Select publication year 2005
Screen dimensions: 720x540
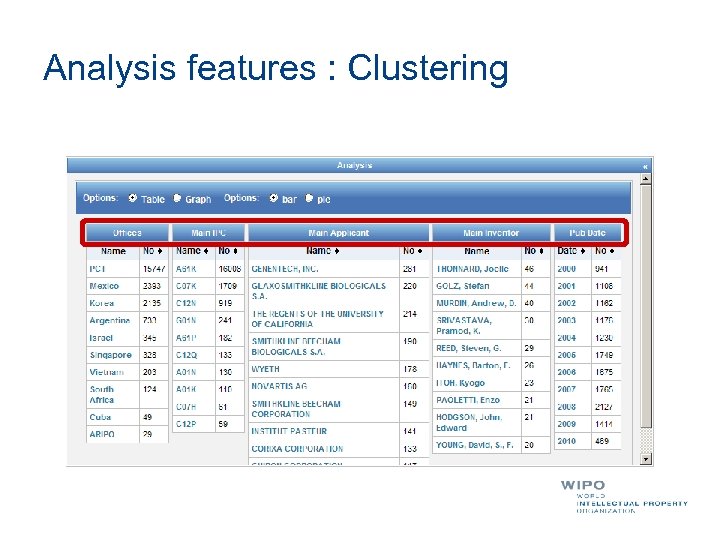tap(566, 355)
